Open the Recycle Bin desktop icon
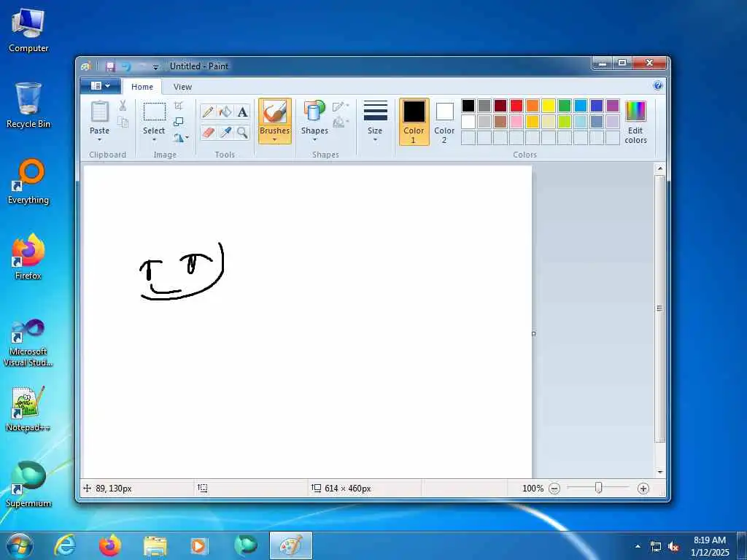The width and height of the screenshot is (747, 560). [28, 105]
